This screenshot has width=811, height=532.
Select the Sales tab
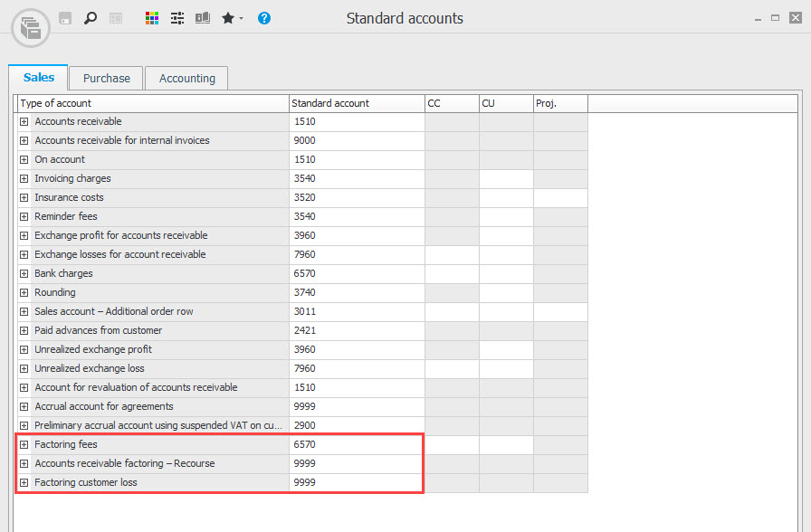38,78
